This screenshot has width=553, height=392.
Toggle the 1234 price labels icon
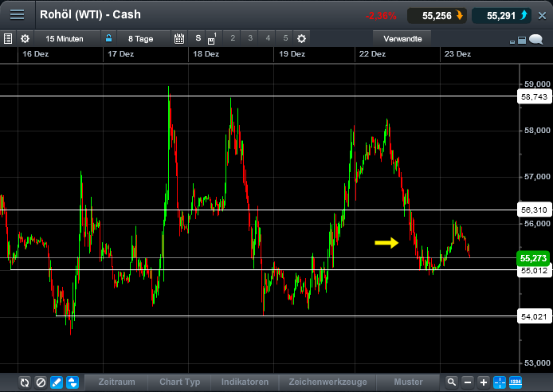tap(516, 382)
